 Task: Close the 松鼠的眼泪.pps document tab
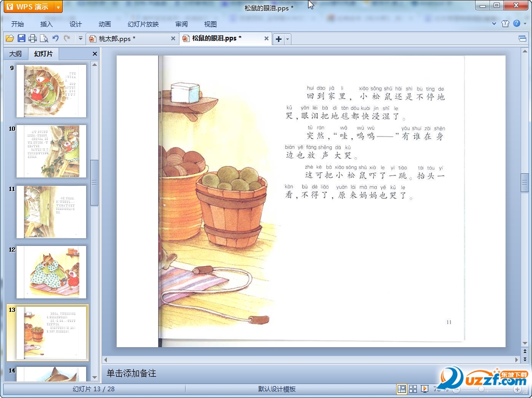click(267, 38)
